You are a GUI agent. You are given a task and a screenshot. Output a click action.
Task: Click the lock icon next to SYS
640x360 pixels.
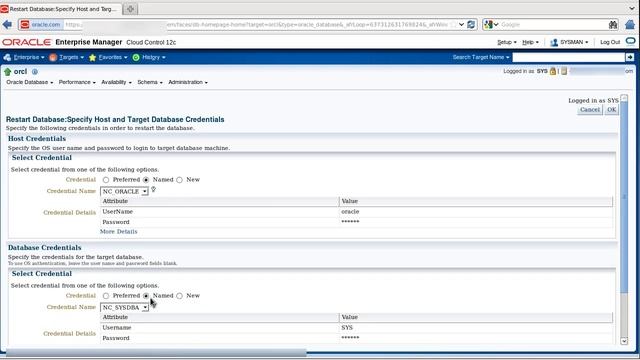tap(553, 71)
